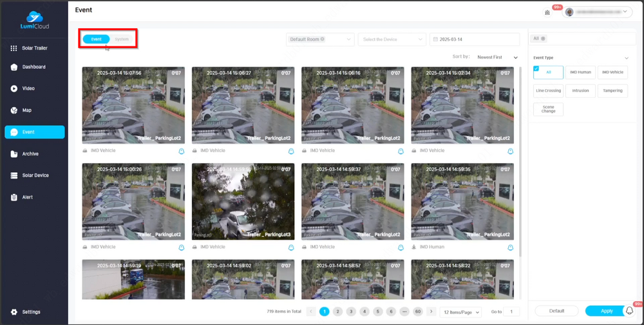The height and width of the screenshot is (325, 644).
Task: Switch the toggle to System
Action: click(x=122, y=39)
